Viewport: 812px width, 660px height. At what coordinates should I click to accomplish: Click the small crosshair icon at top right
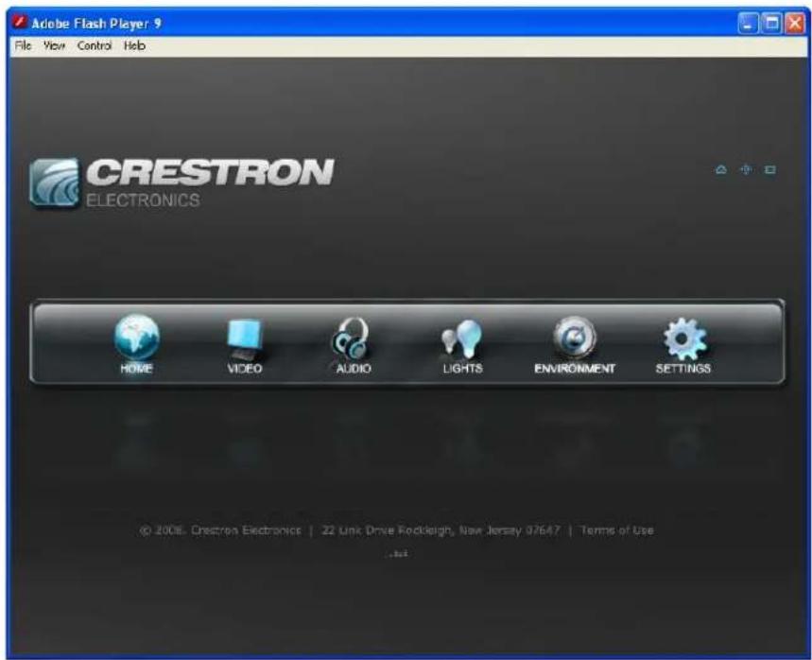[x=746, y=169]
